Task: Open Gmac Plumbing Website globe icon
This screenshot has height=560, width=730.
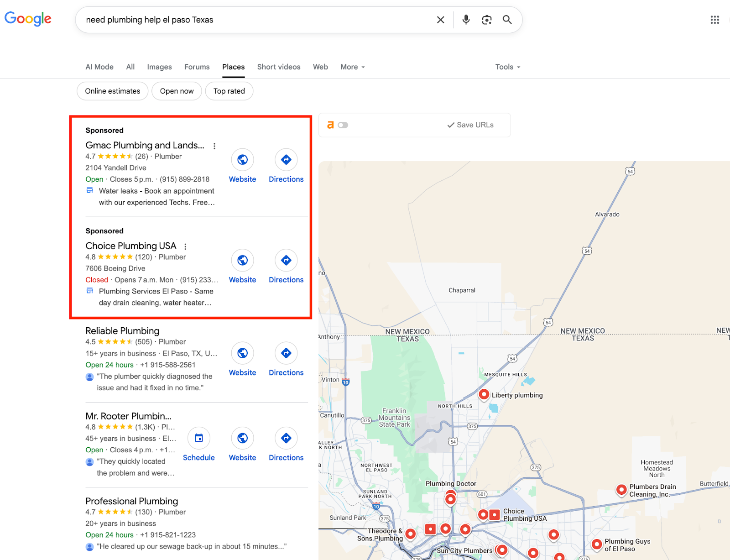Action: pyautogui.click(x=243, y=159)
